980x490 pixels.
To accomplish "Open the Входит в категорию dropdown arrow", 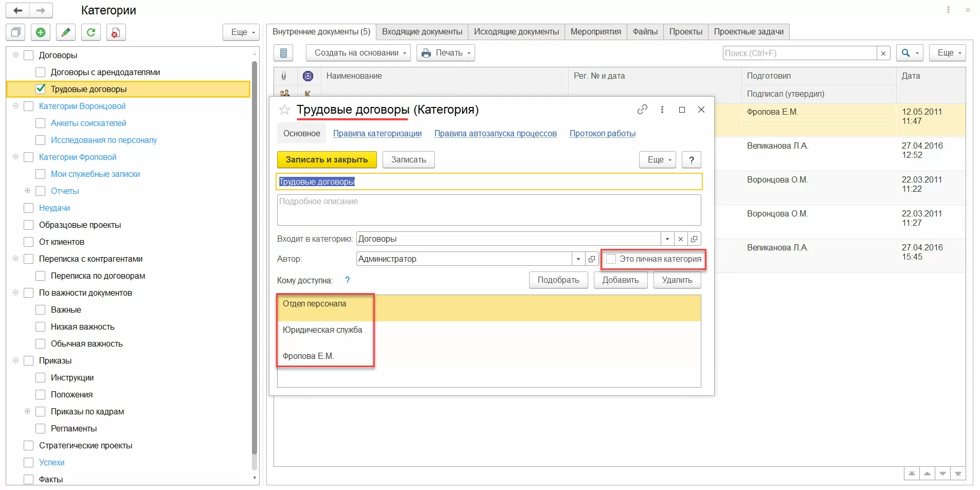I will tap(667, 239).
